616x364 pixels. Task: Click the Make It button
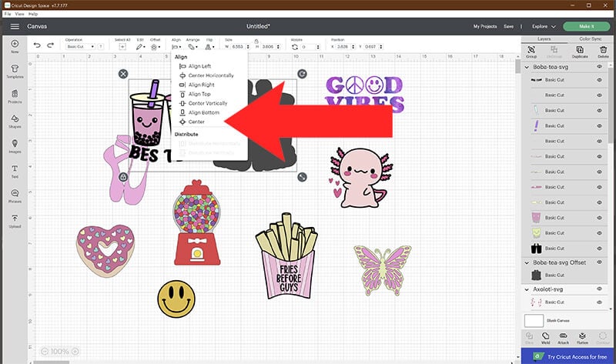tap(586, 26)
